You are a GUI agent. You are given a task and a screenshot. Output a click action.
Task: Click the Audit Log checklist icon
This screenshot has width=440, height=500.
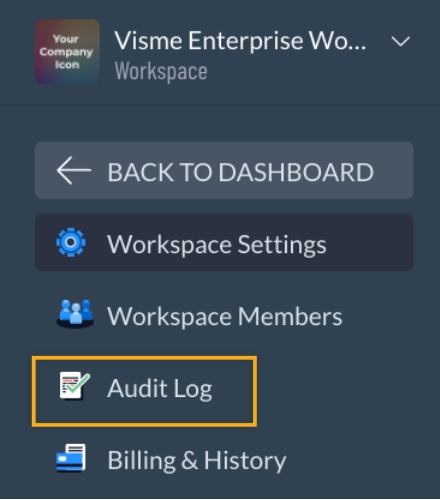pos(75,386)
